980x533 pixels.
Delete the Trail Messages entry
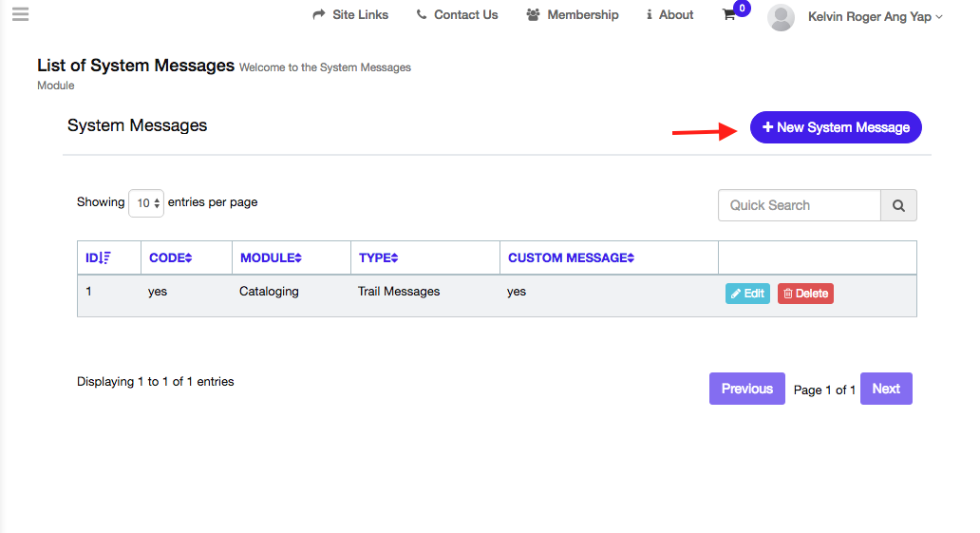(805, 294)
